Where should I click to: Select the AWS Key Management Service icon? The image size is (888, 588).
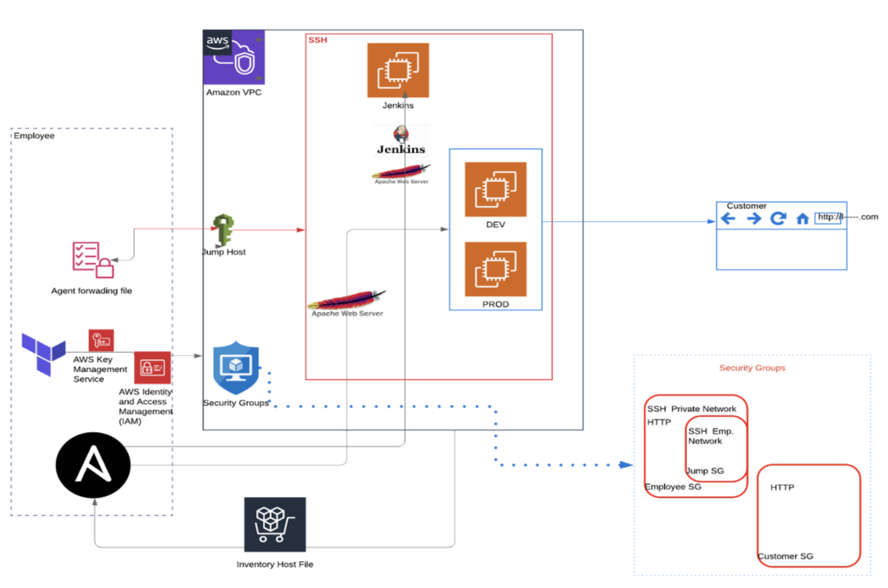point(101,339)
